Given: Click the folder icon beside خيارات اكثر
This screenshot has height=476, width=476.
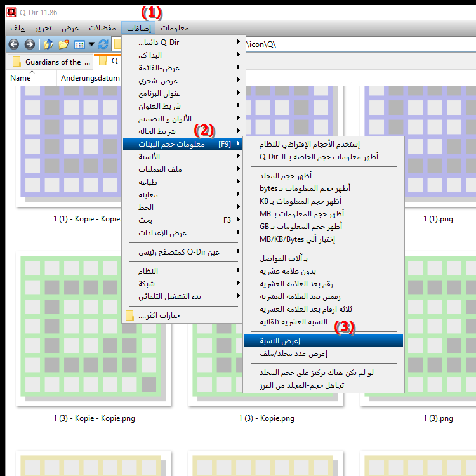Looking at the screenshot, I should 129,315.
